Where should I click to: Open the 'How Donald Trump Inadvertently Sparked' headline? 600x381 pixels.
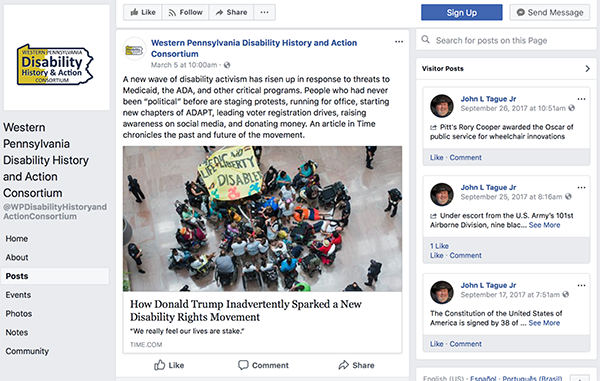coord(246,311)
